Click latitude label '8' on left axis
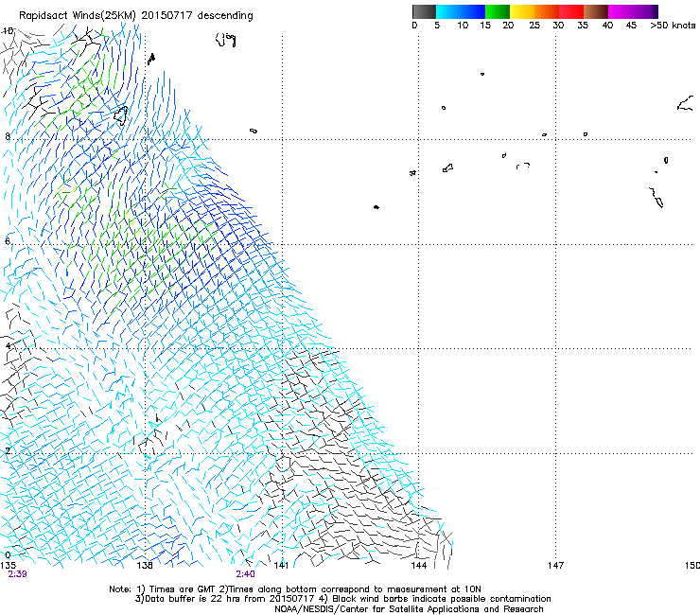This screenshot has height=615, width=700. pos(8,136)
